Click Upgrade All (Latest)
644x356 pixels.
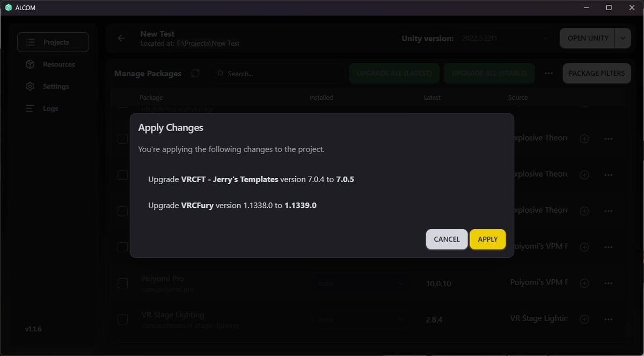394,73
